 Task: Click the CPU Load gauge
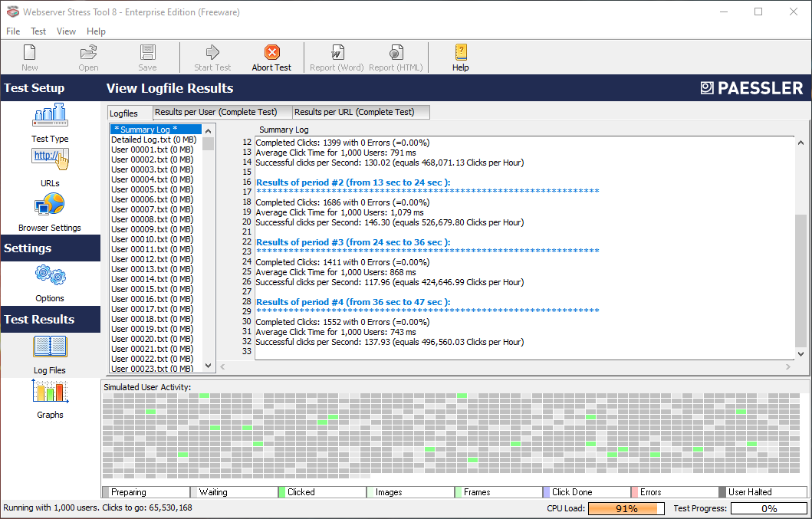pos(625,508)
